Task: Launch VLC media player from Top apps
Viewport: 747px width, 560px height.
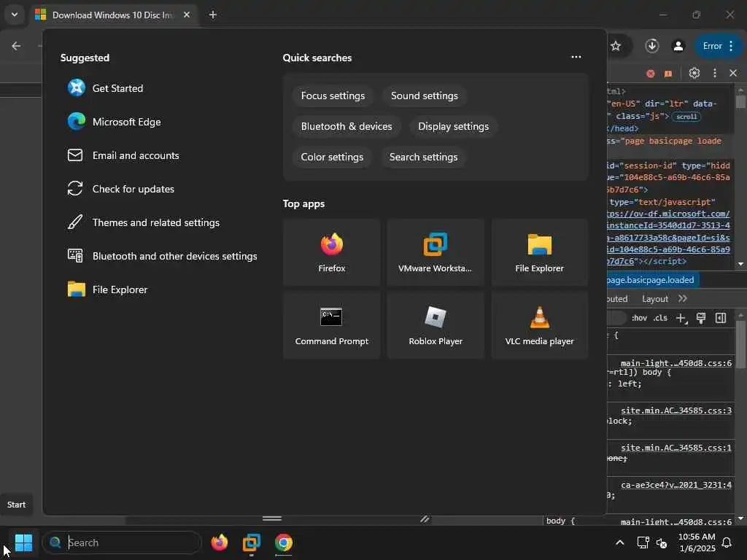Action: pyautogui.click(x=539, y=325)
